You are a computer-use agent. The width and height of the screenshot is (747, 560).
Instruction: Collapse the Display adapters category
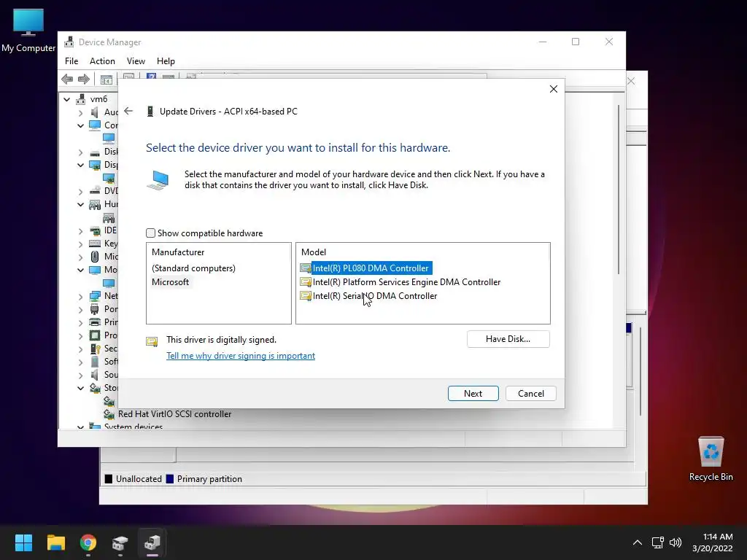pyautogui.click(x=80, y=165)
